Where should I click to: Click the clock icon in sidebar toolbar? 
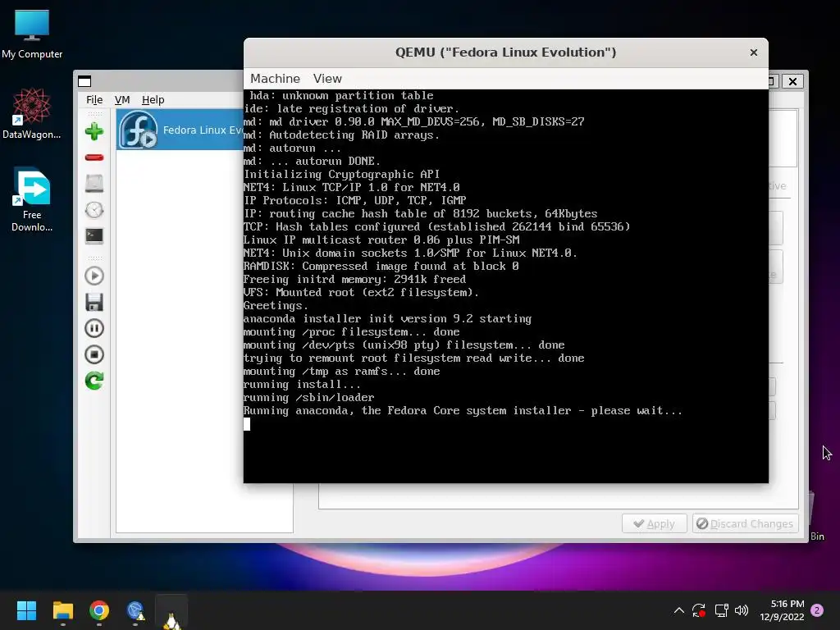click(x=94, y=209)
